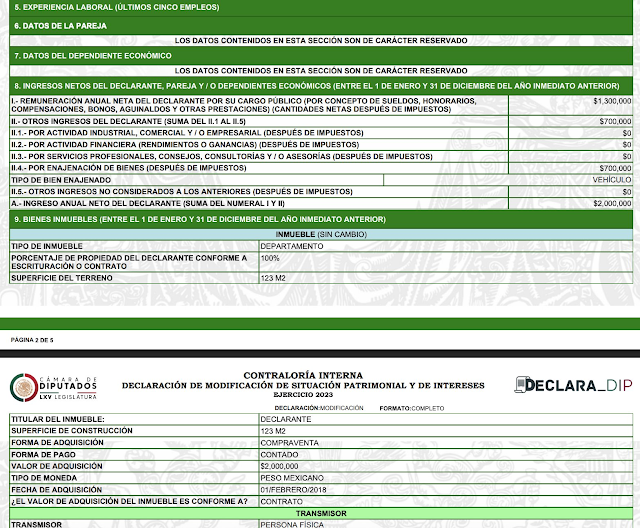Click 'SUPERFICIE DEL TERRENO' label

tap(62, 278)
